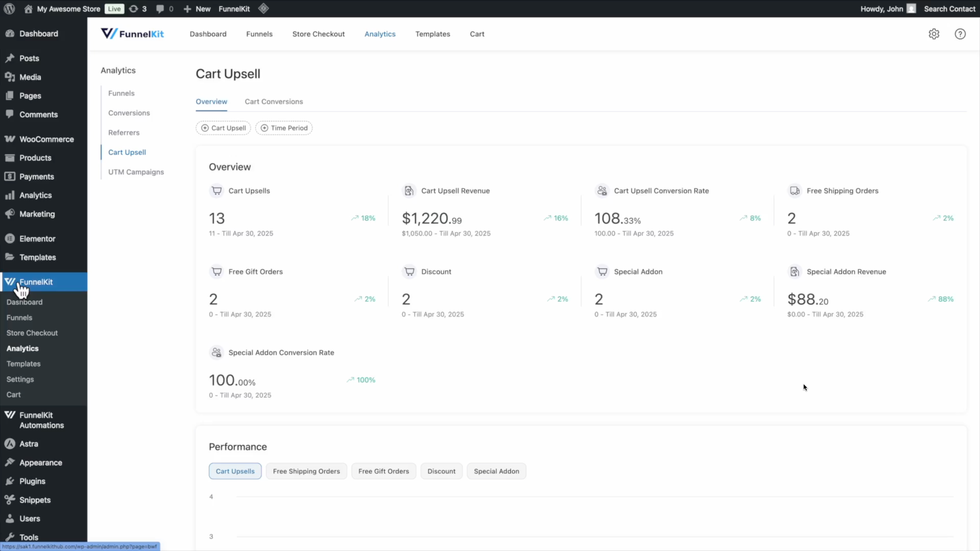
Task: Click the updates refresh icon showing 3
Action: 133,9
